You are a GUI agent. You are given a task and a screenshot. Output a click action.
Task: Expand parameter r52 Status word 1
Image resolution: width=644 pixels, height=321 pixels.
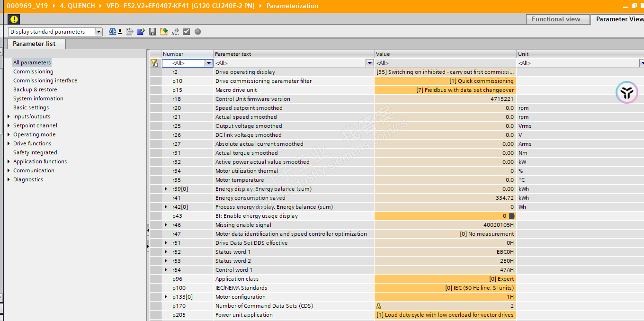(x=166, y=252)
